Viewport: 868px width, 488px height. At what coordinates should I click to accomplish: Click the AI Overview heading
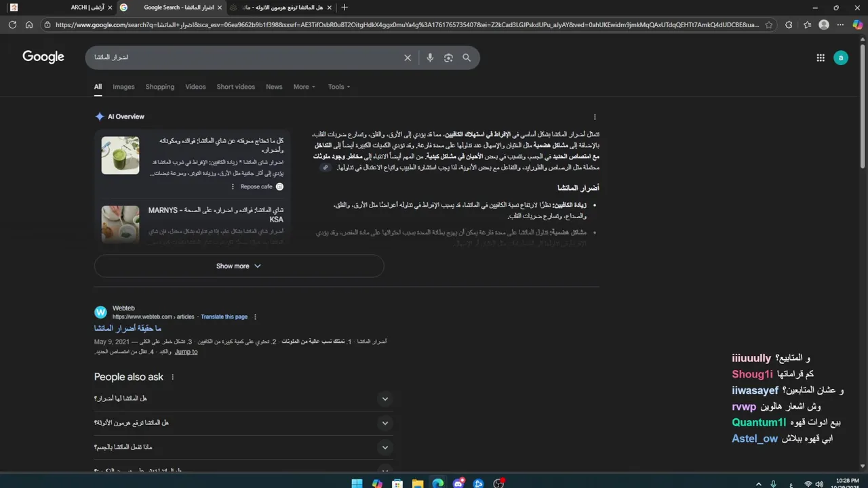tap(126, 117)
